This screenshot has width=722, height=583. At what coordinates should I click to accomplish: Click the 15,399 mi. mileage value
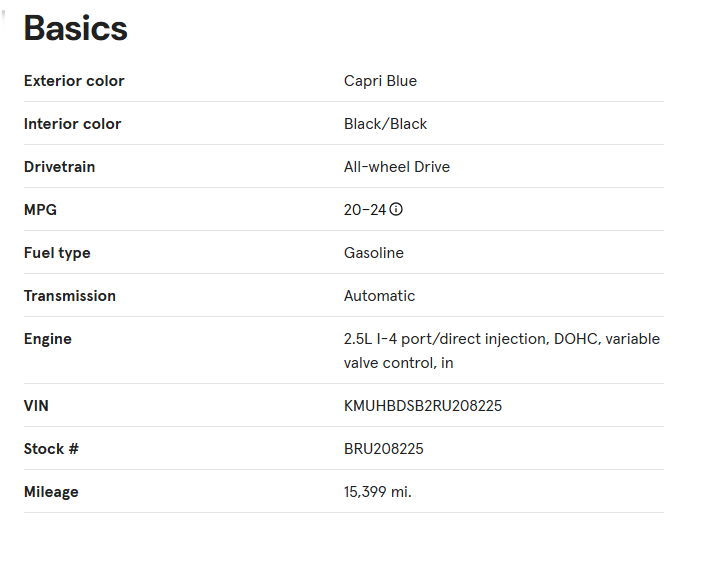(x=377, y=492)
